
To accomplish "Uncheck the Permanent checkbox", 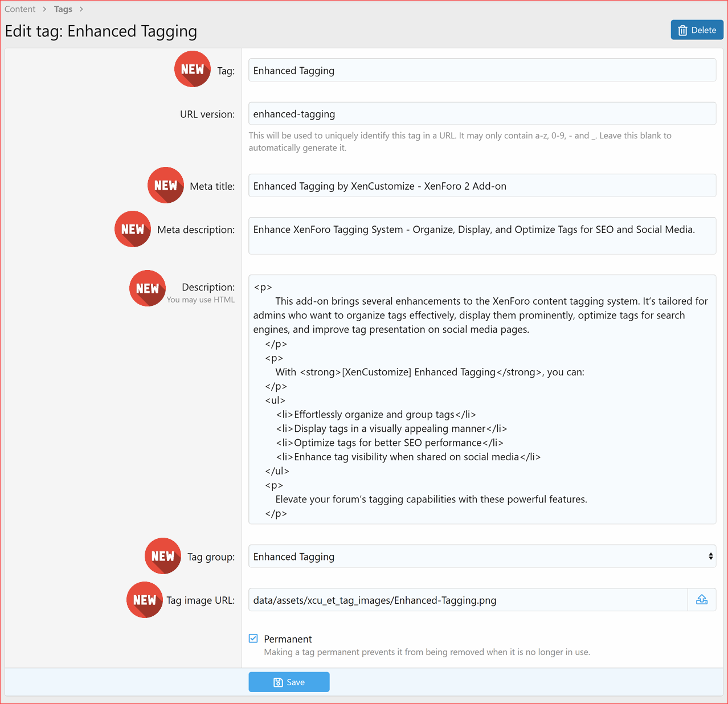I will pos(253,638).
